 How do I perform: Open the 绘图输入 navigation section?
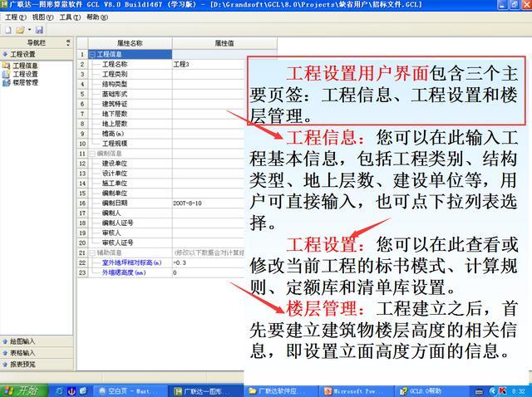[x=37, y=341]
